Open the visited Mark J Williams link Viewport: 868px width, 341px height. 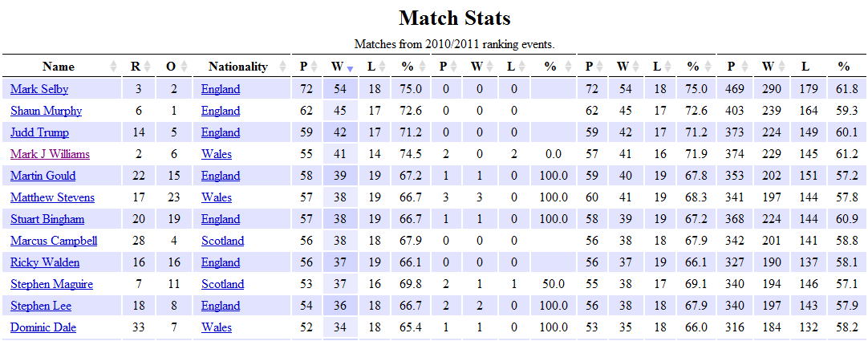tap(50, 154)
